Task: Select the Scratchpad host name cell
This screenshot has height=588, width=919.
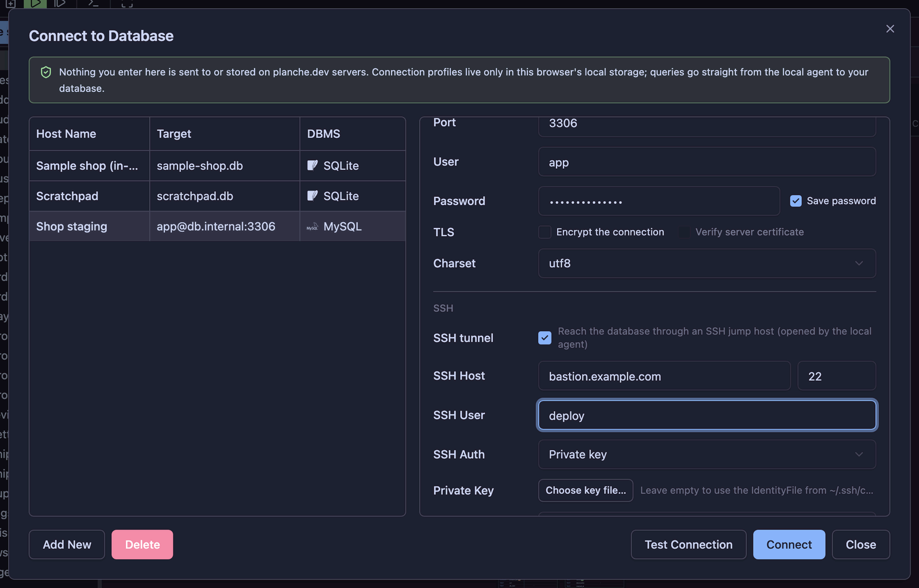Action: [x=89, y=196]
